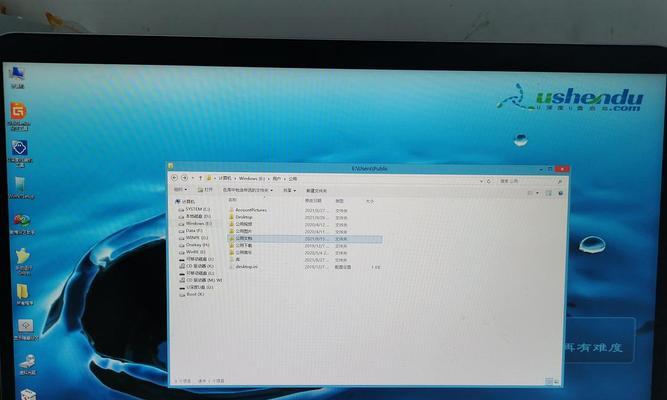Open Boot (X:) drive in navigation pane

(191, 294)
